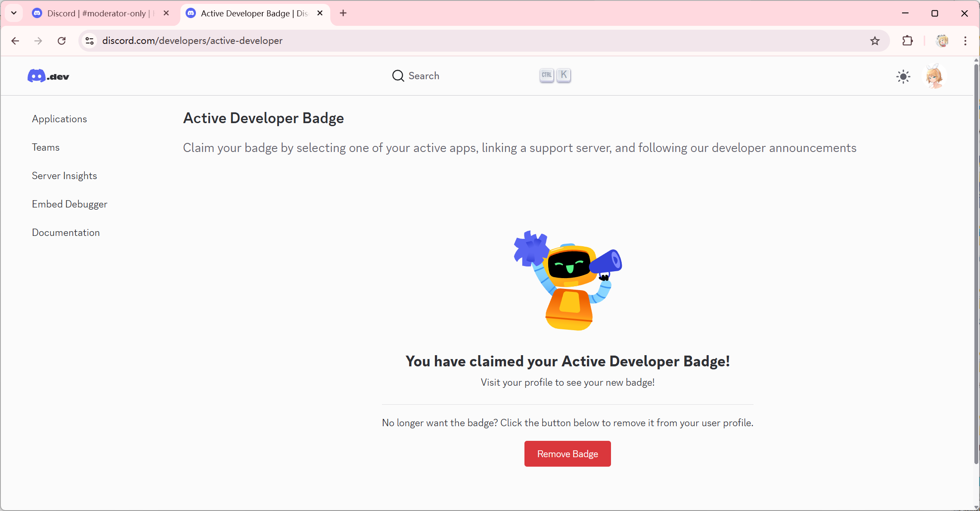Open the site information icon in the address bar
Screen dimensions: 980x511
[90, 41]
